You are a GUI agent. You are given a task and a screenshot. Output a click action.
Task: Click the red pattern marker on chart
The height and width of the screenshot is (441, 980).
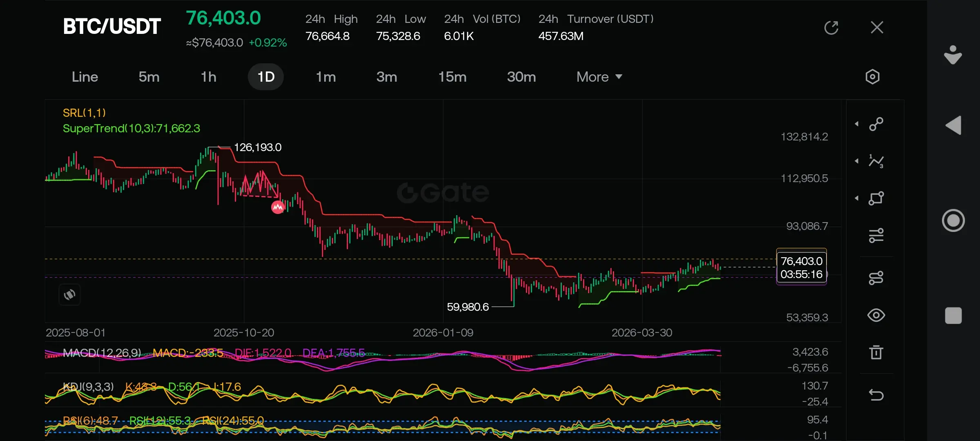(278, 207)
